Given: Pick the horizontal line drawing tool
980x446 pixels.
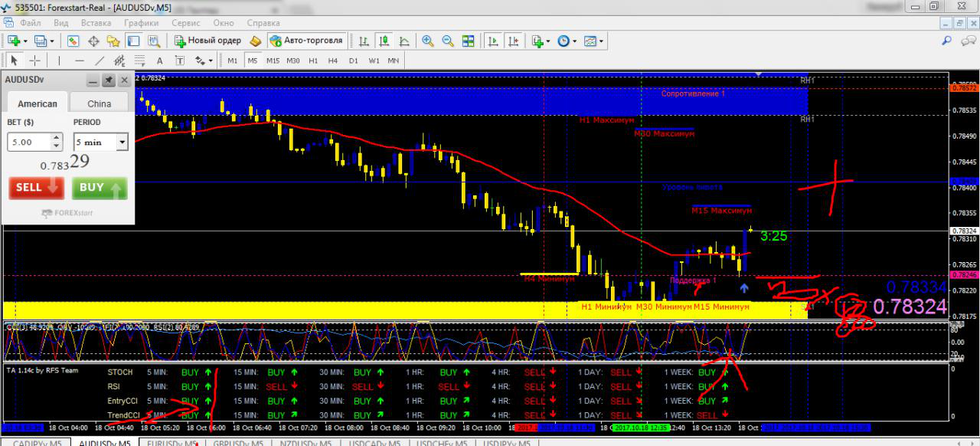Looking at the screenshot, I should point(80,61).
